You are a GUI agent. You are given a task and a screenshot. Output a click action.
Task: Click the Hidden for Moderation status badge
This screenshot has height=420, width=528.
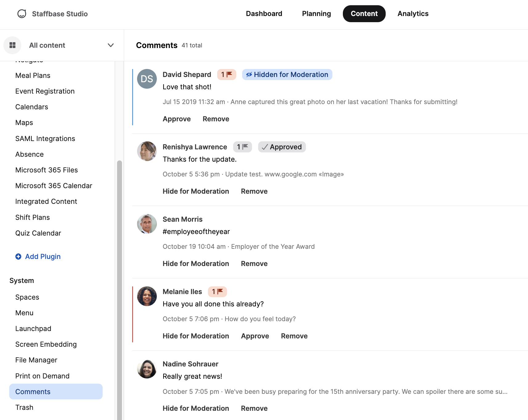287,75
